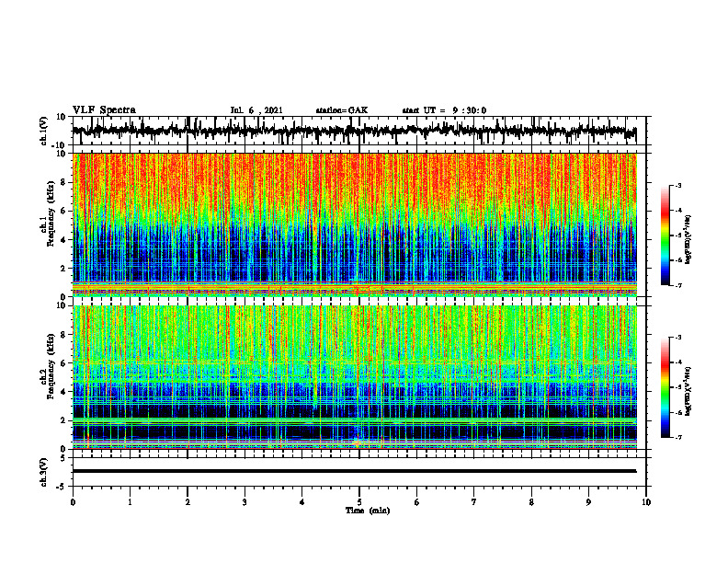Click the "6" kHz tick on ch.2 frequency axis
The width and height of the screenshot is (728, 563).
point(64,363)
